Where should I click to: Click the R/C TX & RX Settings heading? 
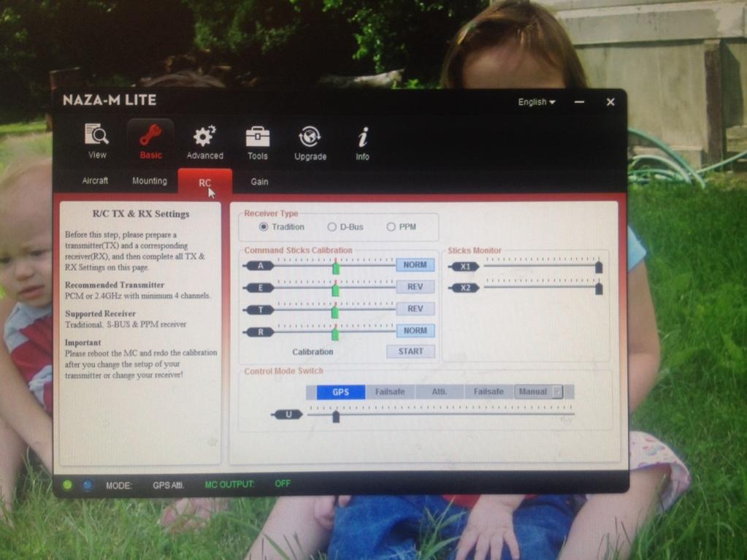tap(140, 214)
